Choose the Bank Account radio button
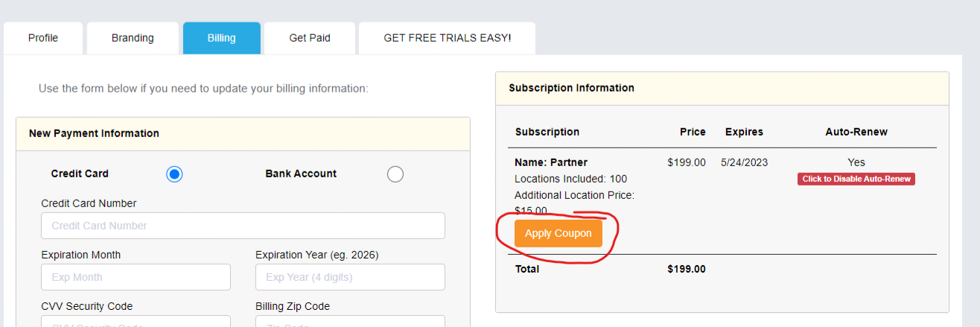This screenshot has width=980, height=327. coord(395,174)
